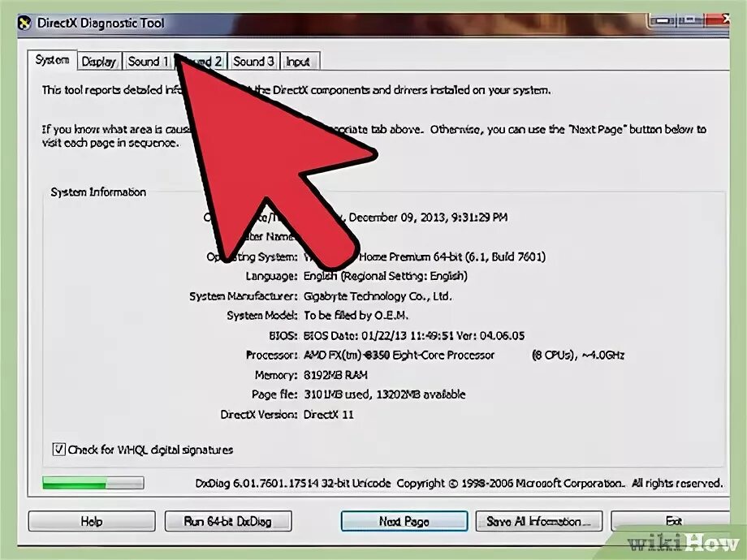Viewport: 747px width, 560px height.
Task: Switch to the Display tab
Action: (99, 62)
